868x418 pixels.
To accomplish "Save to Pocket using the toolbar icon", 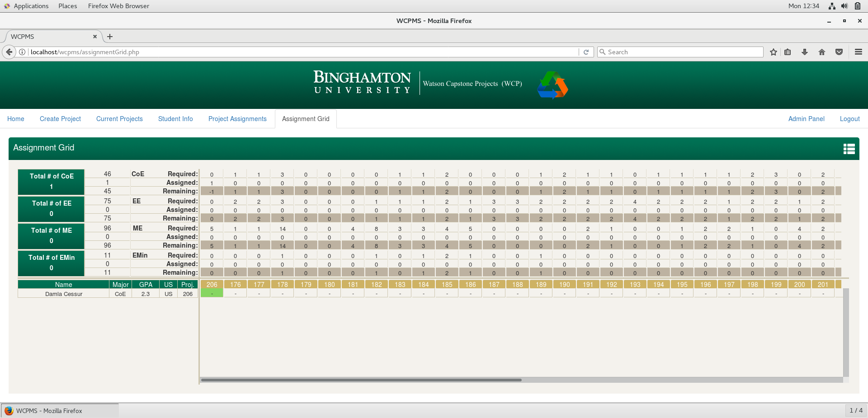I will (x=839, y=52).
